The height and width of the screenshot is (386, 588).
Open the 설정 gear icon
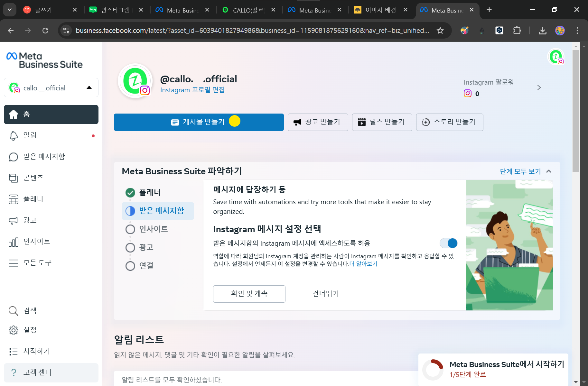[x=14, y=330]
